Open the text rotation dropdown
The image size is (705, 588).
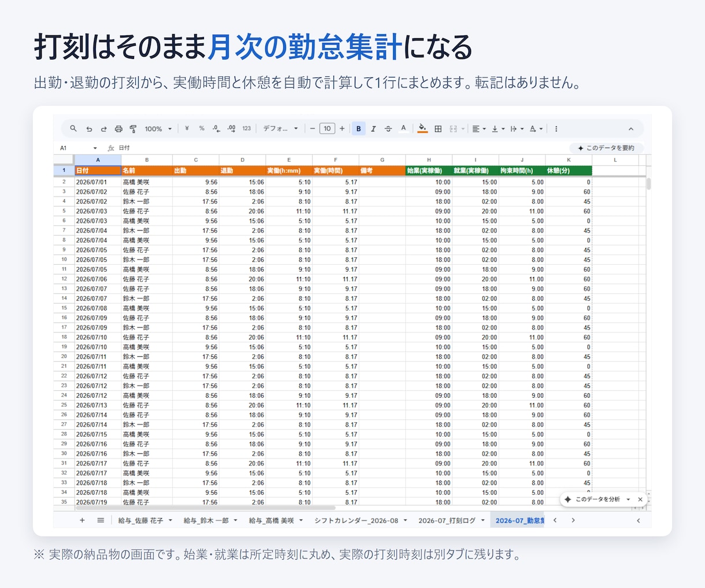tap(536, 128)
